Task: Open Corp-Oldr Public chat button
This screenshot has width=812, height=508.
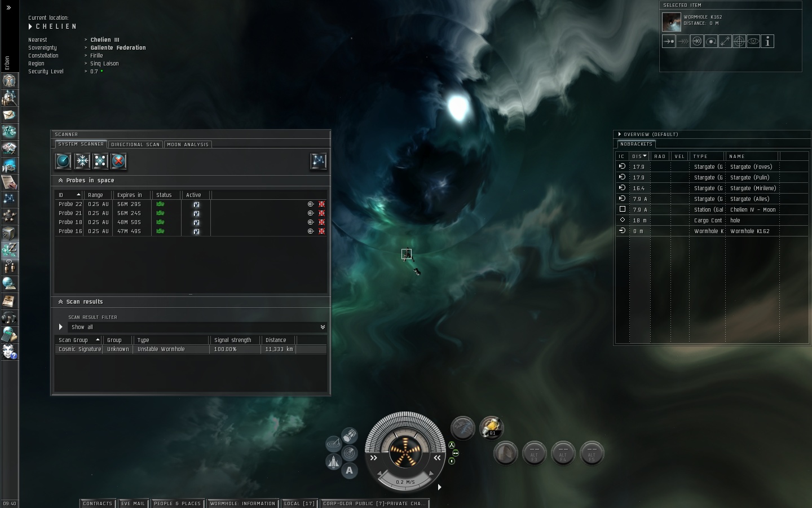Action: click(x=375, y=503)
